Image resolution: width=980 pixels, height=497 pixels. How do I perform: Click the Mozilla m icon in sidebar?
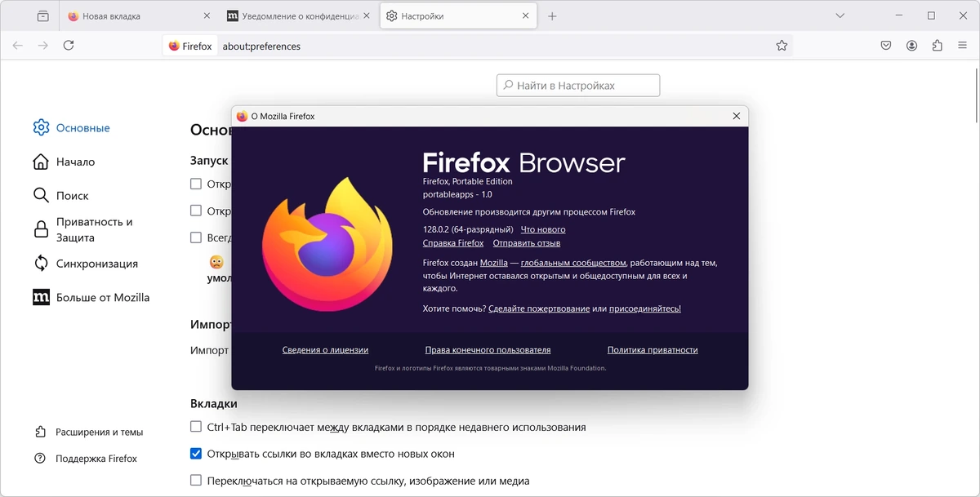(x=41, y=297)
